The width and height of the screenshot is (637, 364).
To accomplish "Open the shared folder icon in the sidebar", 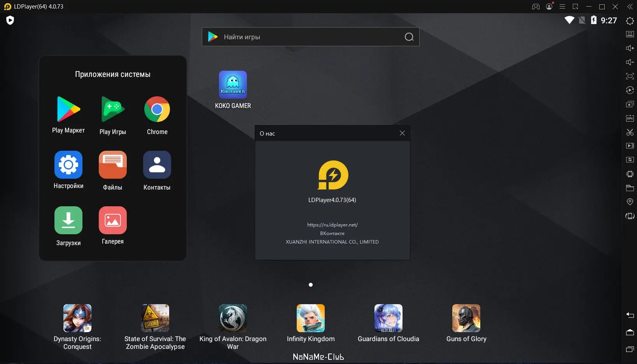I will 630,188.
